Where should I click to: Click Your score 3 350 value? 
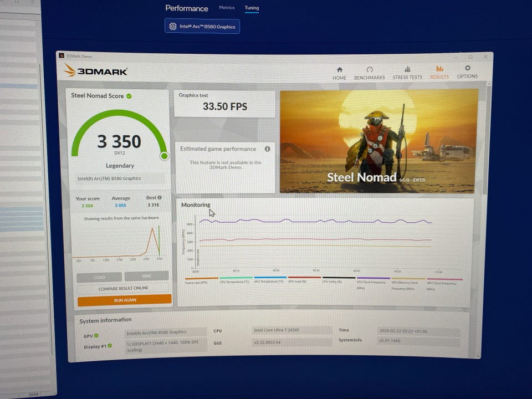(x=87, y=206)
